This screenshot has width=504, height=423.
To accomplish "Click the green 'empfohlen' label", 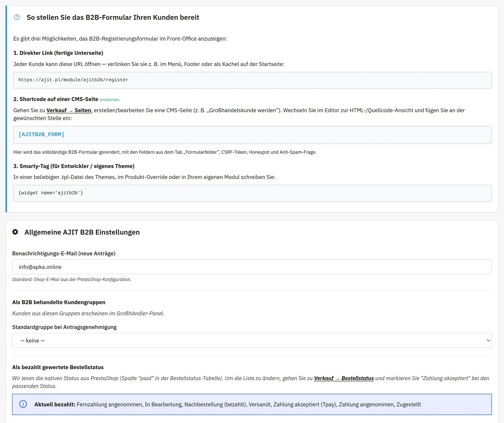I will coord(109,100).
